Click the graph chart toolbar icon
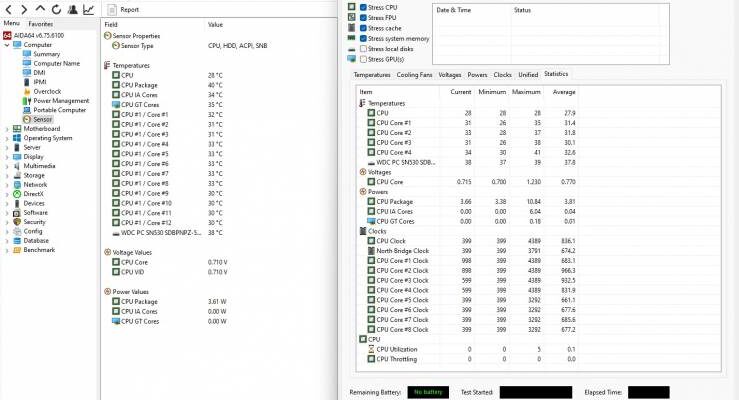Screen dimensions: 739x400 tap(89, 9)
